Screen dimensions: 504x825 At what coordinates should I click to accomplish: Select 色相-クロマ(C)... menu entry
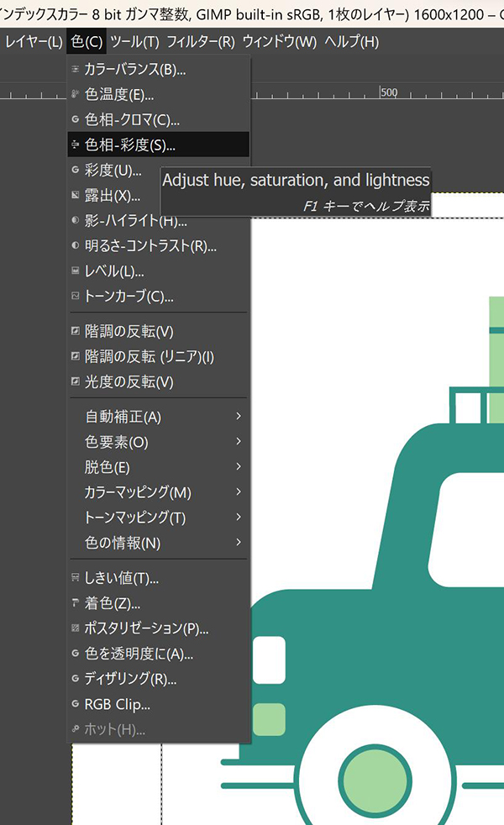(159, 119)
